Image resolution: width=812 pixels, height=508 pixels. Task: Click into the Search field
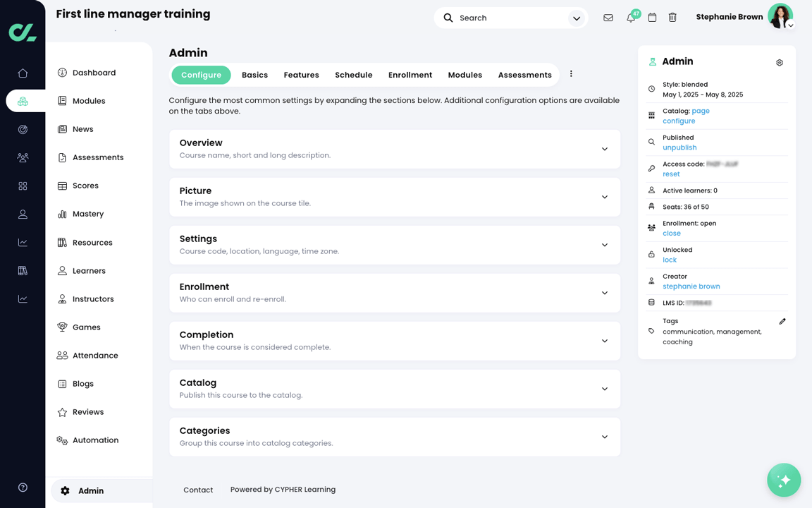[x=510, y=18]
